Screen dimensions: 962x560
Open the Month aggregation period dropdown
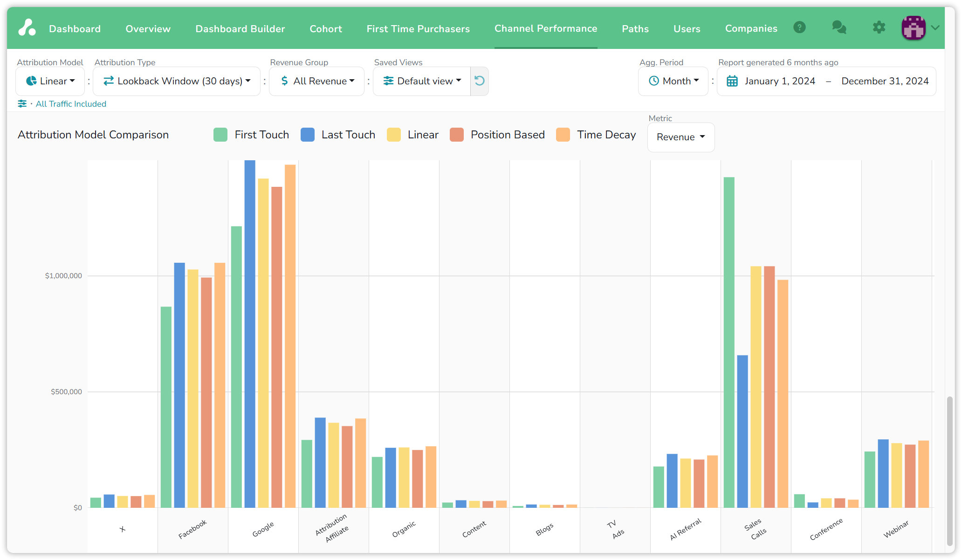tap(673, 81)
